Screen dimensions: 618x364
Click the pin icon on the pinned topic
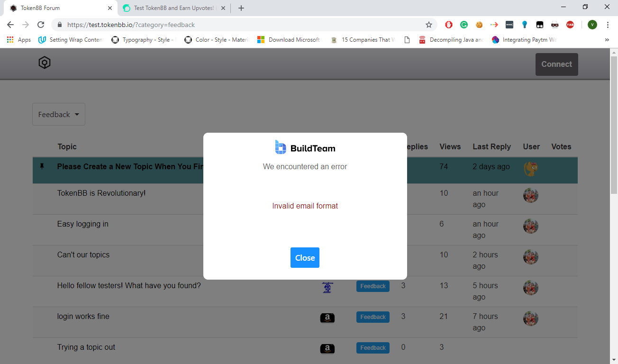pos(42,166)
